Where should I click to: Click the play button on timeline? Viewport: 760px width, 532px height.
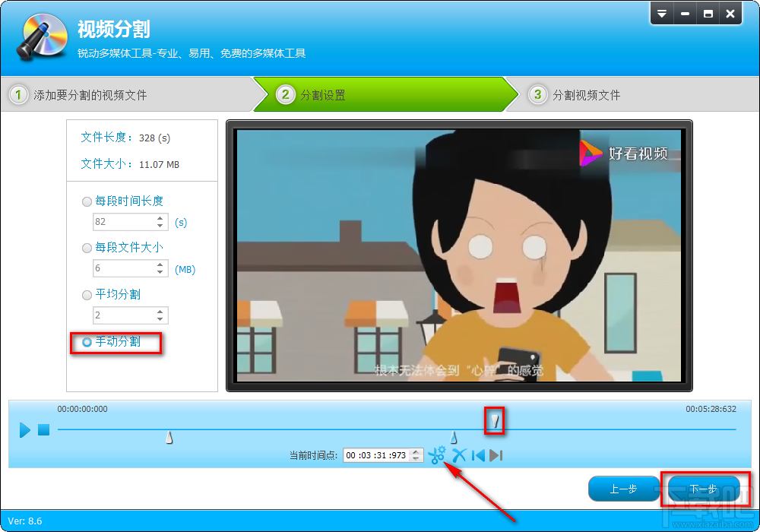click(x=25, y=429)
